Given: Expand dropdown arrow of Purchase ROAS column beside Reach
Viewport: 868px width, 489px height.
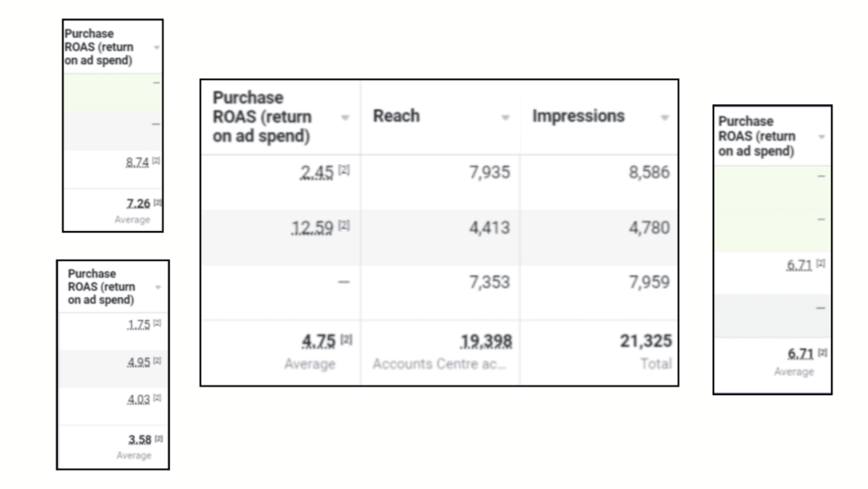Looking at the screenshot, I should pos(345,117).
